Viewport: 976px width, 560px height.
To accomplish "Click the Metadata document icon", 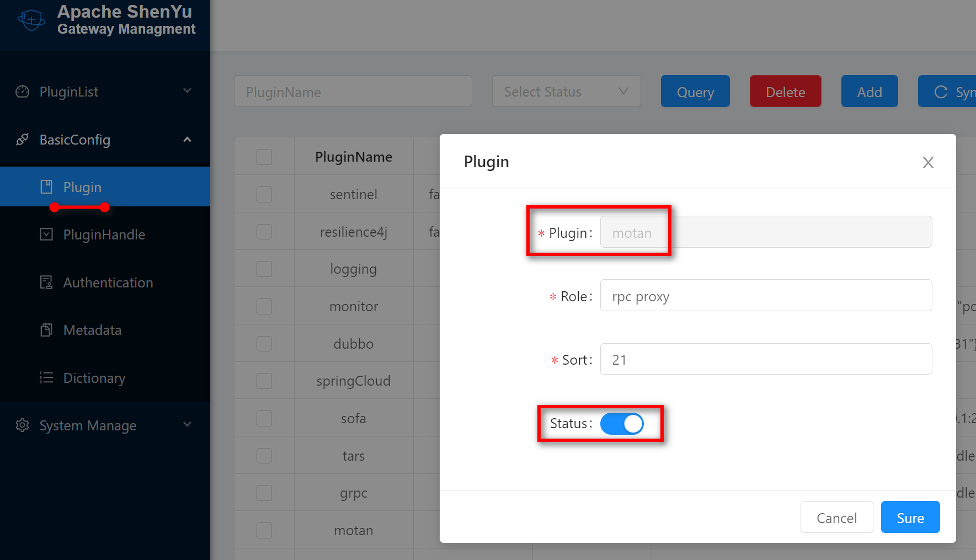I will click(x=47, y=329).
